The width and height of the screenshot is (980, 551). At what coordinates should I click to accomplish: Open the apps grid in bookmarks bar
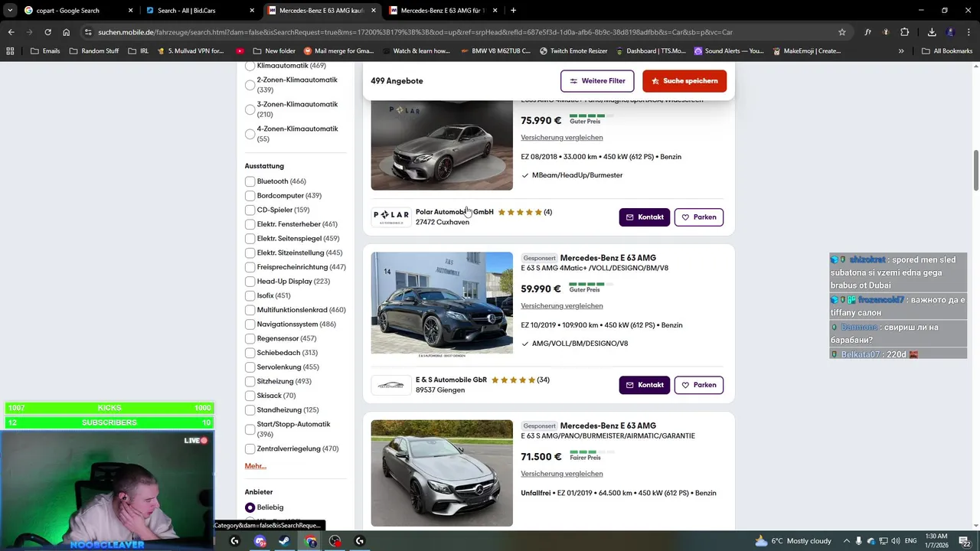10,51
